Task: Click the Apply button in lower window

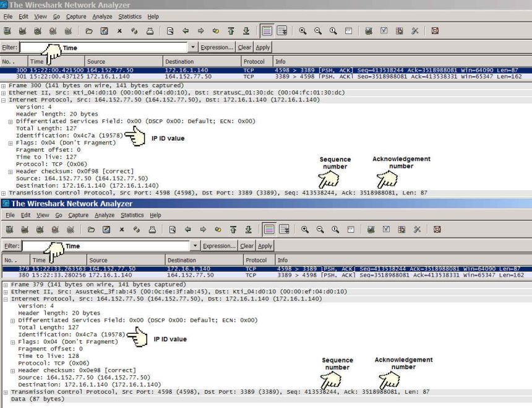Action: point(265,246)
